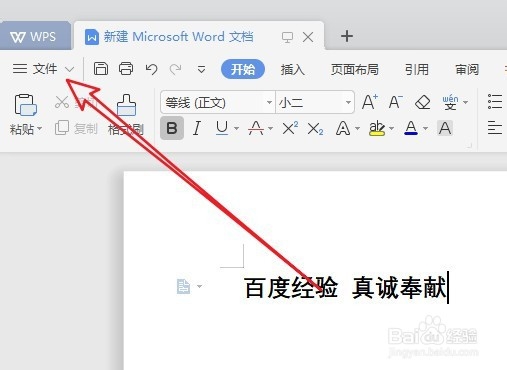Expand the phonetic guide dropdown arrow

[x=466, y=102]
